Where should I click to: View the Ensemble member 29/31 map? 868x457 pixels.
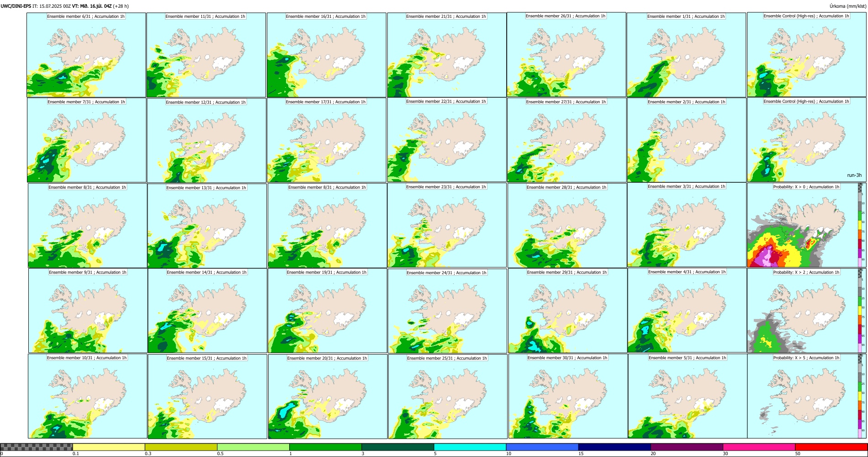click(568, 311)
